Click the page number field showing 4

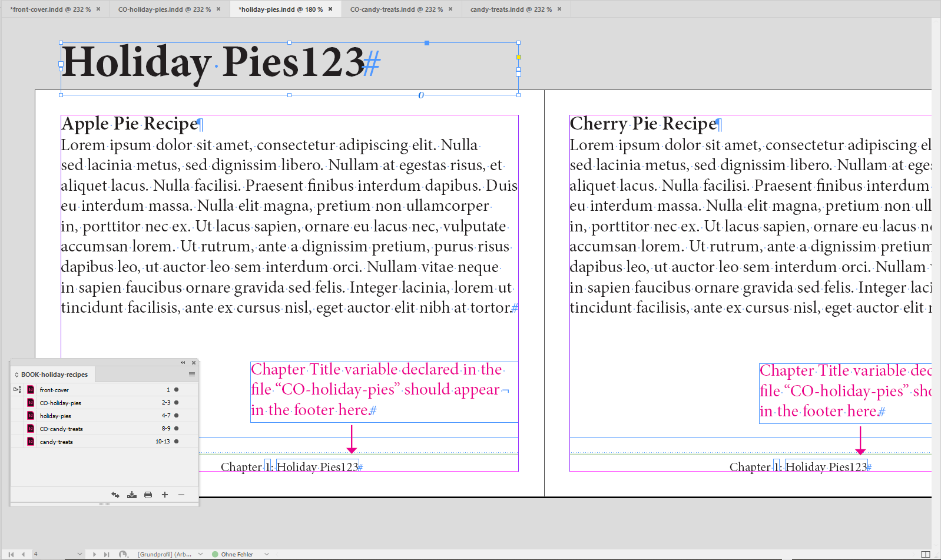click(x=53, y=554)
